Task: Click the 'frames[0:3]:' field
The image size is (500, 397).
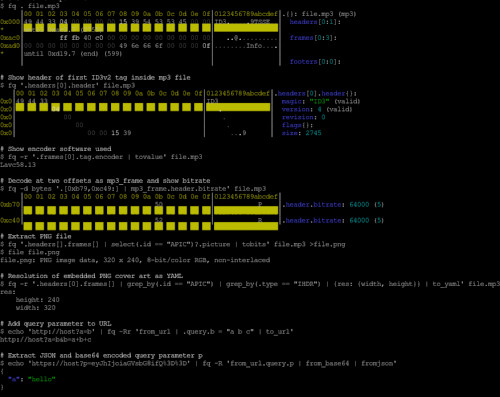Action: click(x=313, y=38)
